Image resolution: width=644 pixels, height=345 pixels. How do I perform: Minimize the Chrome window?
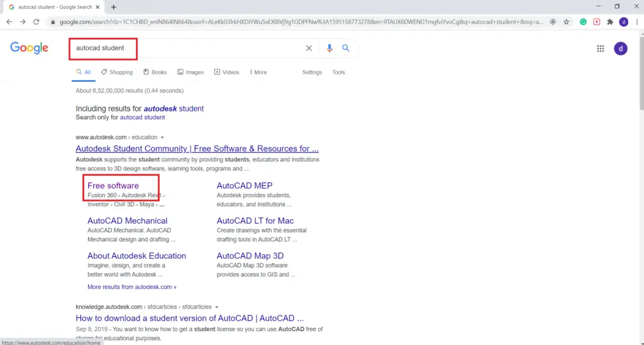click(x=598, y=6)
